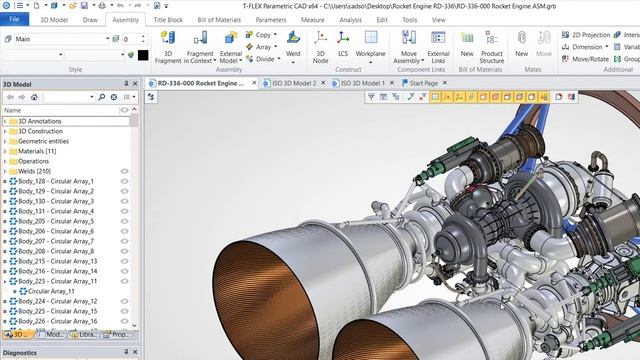
Task: Create New Bill of Materials
Action: pyautogui.click(x=467, y=44)
